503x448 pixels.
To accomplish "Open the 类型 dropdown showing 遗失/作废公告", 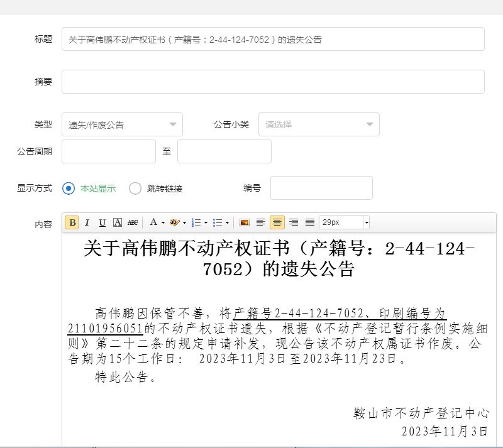I will tap(122, 124).
